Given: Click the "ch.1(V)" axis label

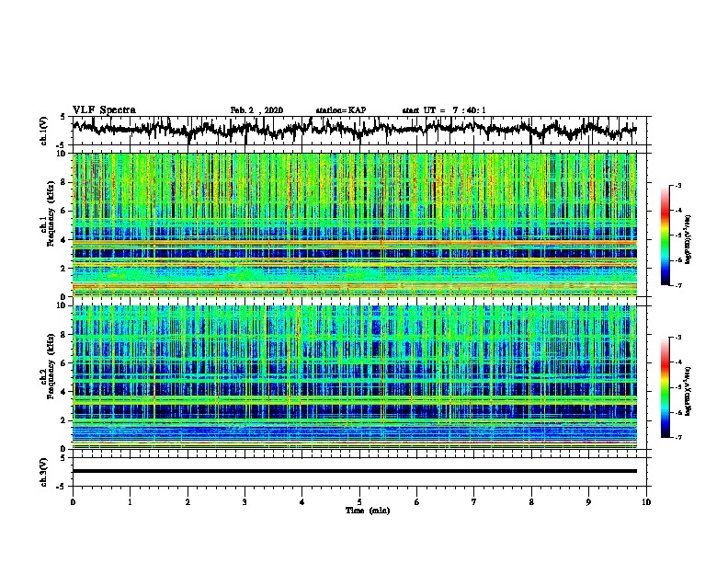Looking at the screenshot, I should 44,131.
